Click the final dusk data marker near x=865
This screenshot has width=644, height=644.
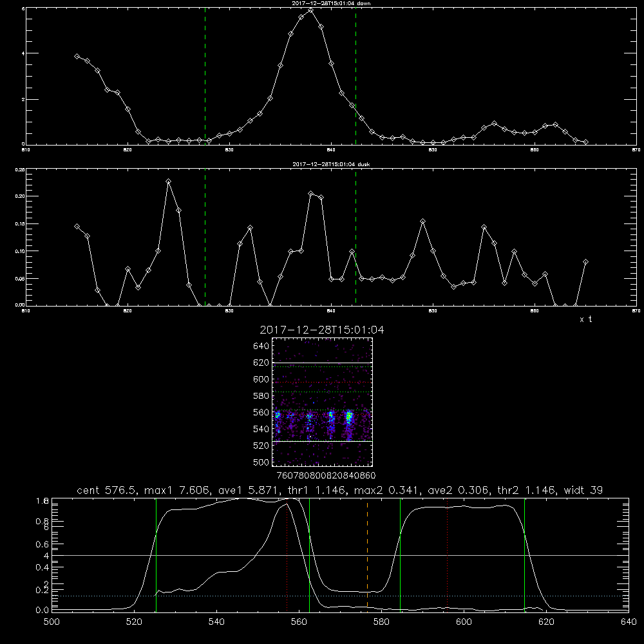(x=585, y=261)
